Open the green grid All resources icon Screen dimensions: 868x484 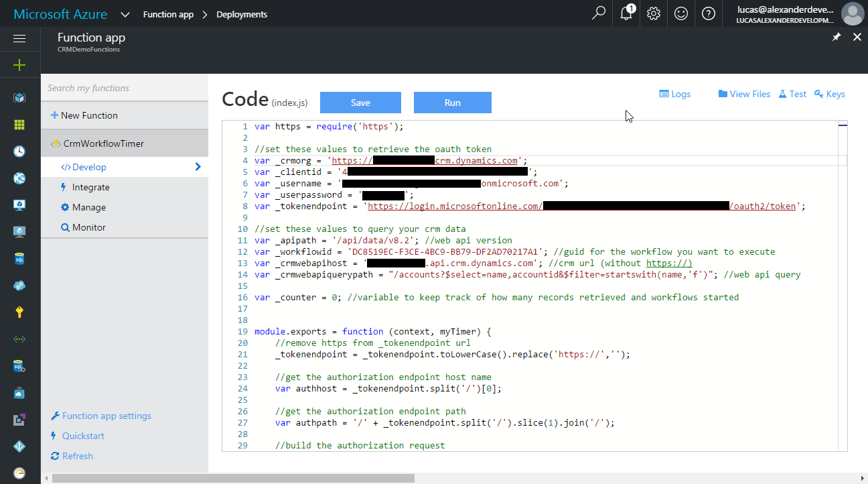coord(19,125)
